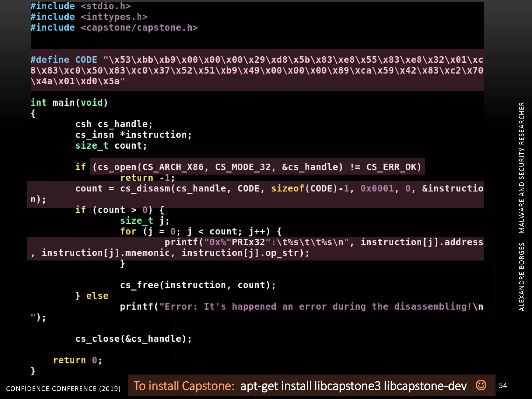This screenshot has width=532, height=399.
Task: Click the smiley face icon
Action: point(481,385)
